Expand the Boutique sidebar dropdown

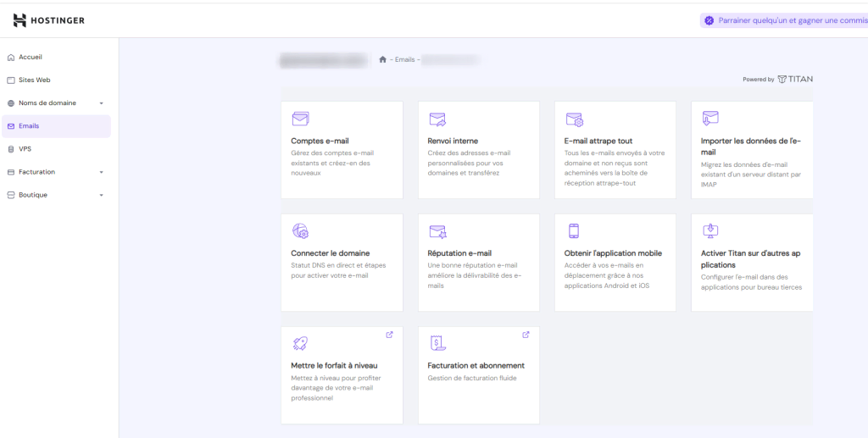[101, 195]
